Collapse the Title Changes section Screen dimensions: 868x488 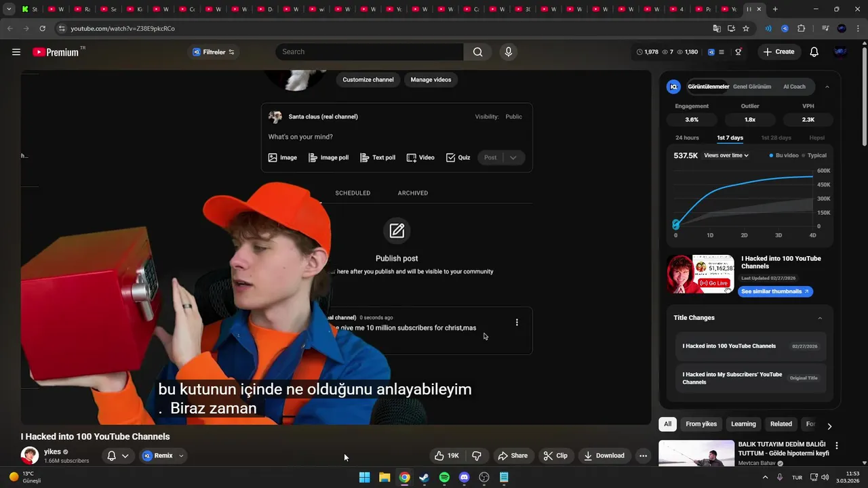pyautogui.click(x=820, y=318)
